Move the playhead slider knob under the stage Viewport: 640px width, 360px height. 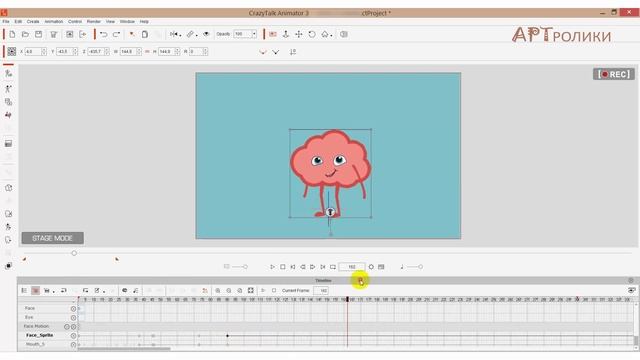tap(74, 253)
